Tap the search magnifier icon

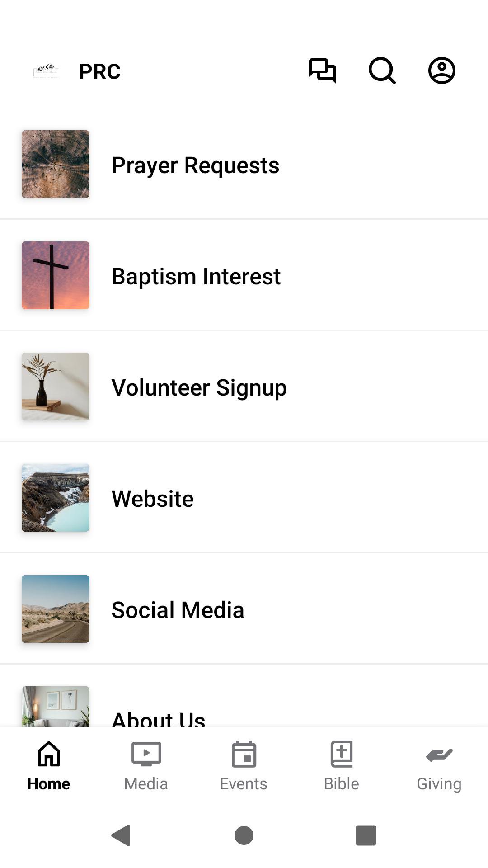click(x=382, y=71)
